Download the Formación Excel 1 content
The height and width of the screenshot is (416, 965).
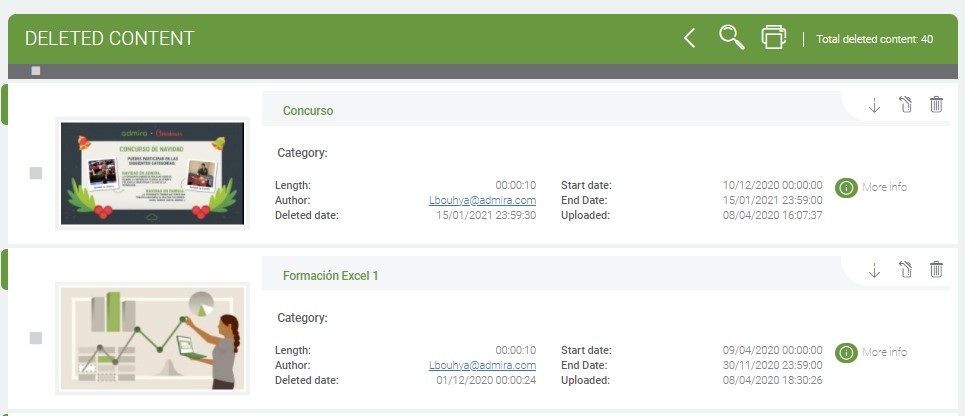click(874, 269)
